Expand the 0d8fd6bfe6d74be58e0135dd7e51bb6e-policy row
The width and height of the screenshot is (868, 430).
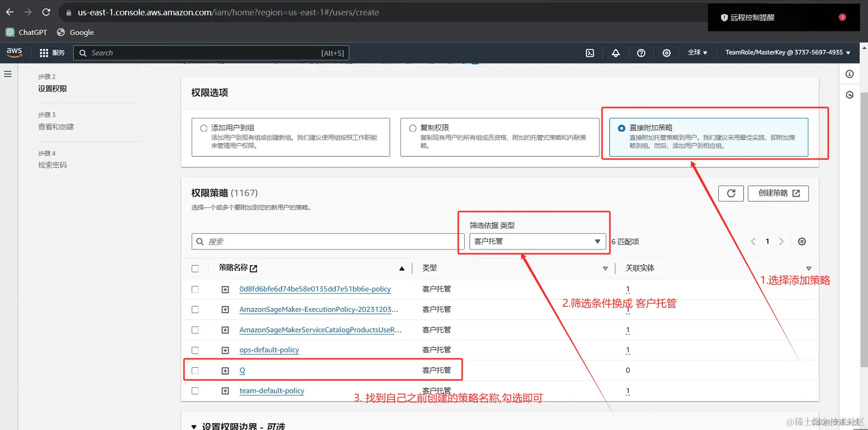[225, 290]
